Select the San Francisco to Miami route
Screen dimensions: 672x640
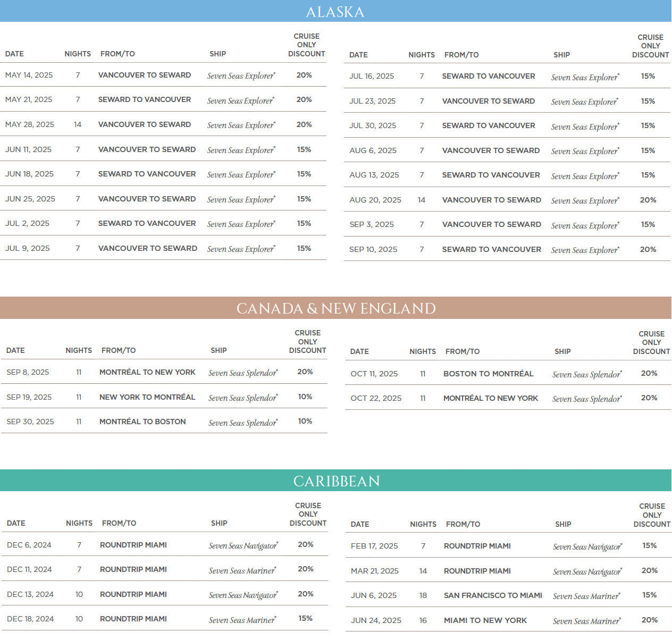tap(493, 595)
